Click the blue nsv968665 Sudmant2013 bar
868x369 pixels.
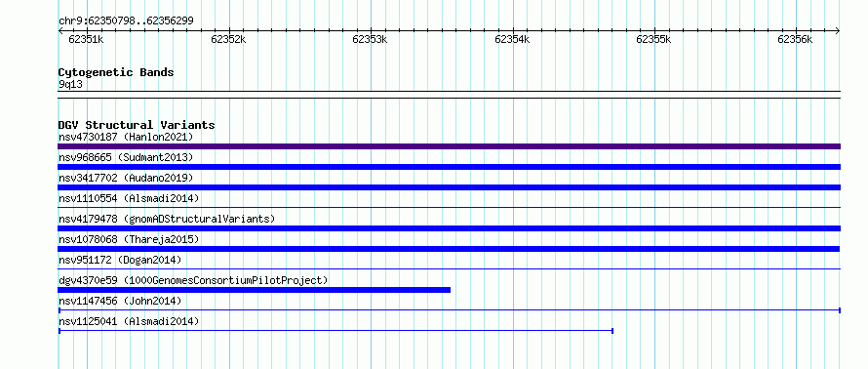(449, 167)
